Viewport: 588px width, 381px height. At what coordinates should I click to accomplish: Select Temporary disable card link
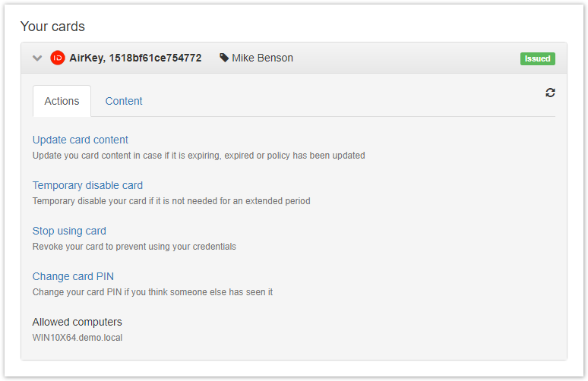[x=87, y=185]
